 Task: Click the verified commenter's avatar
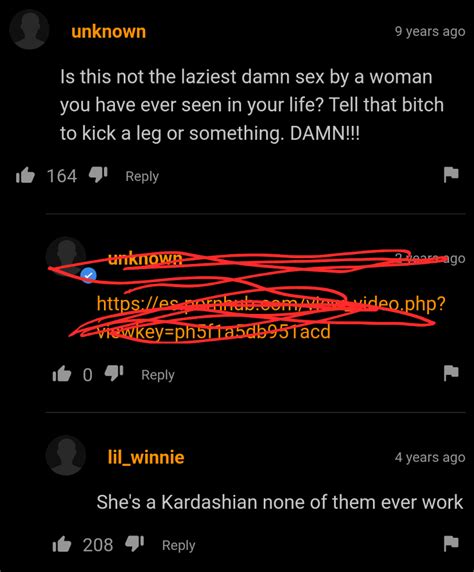point(66,257)
